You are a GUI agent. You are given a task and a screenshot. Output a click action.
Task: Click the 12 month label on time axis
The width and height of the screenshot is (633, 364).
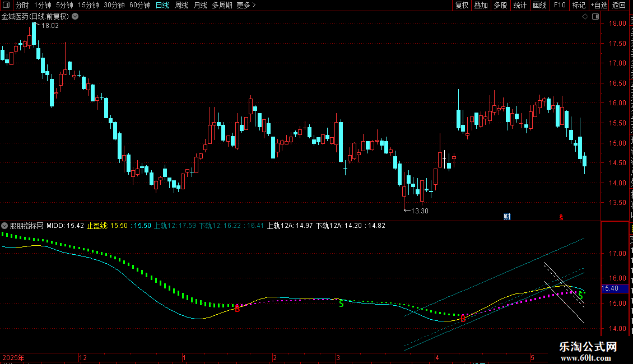pos(83,357)
